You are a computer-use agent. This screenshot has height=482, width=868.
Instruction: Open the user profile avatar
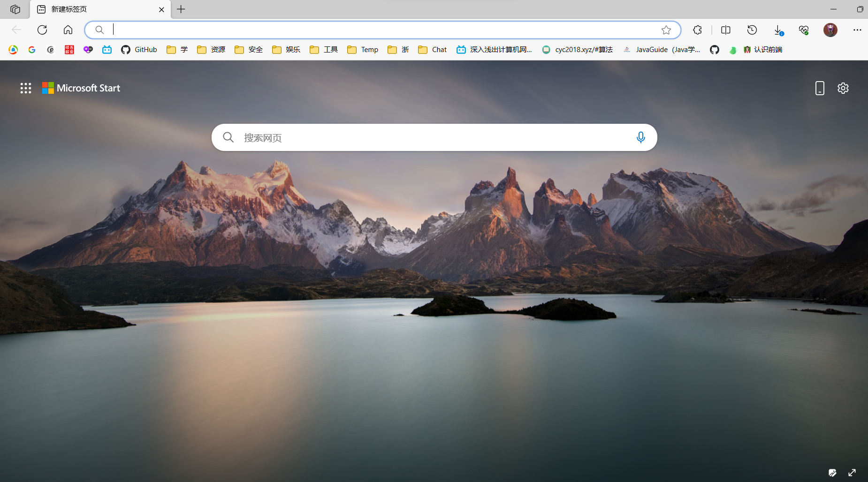pyautogui.click(x=830, y=30)
